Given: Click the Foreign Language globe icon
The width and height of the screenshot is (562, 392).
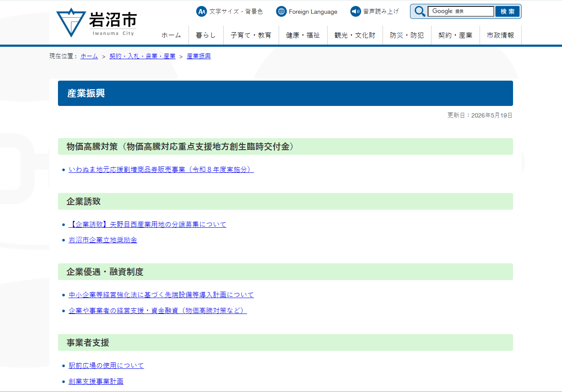Looking at the screenshot, I should (281, 12).
